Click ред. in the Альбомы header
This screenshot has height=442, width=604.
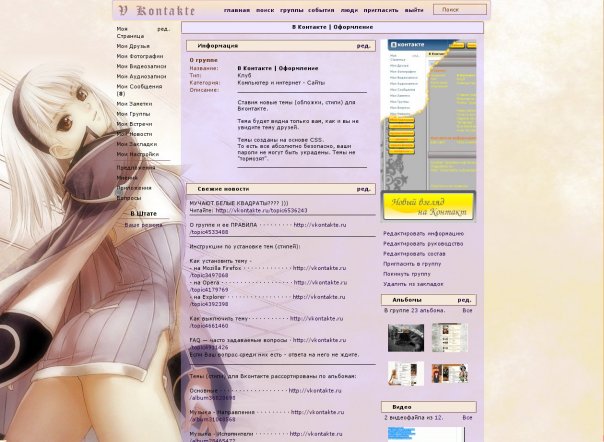[464, 300]
